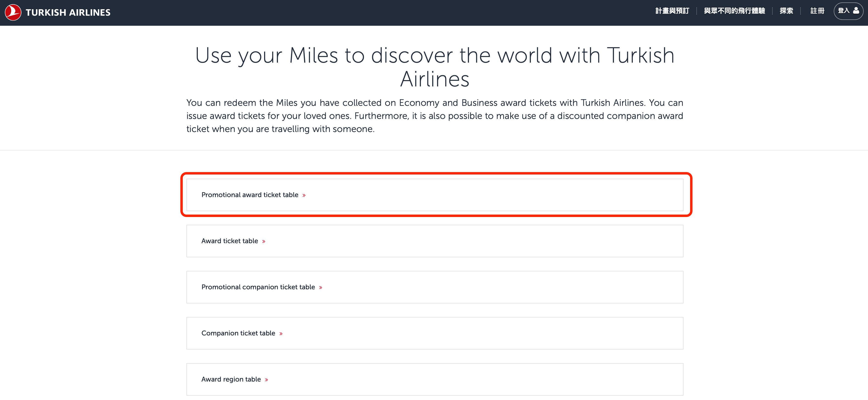Click the 登入 login button
The image size is (868, 400).
pyautogui.click(x=848, y=11)
